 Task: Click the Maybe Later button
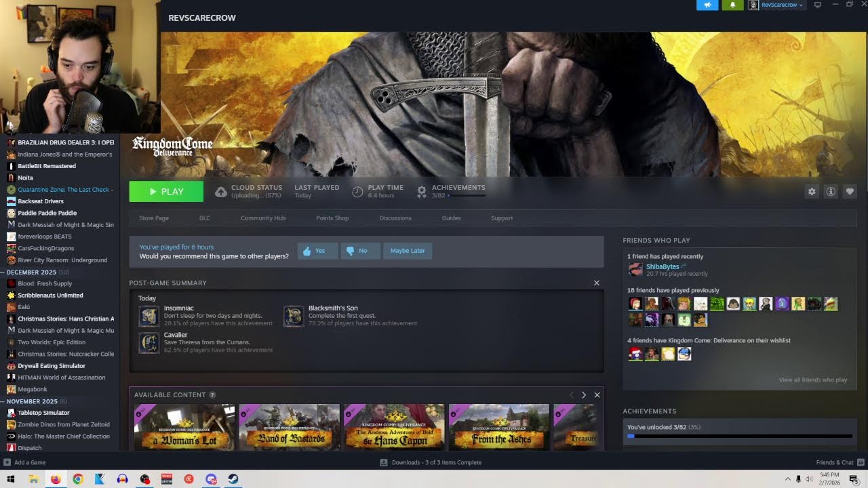point(408,251)
